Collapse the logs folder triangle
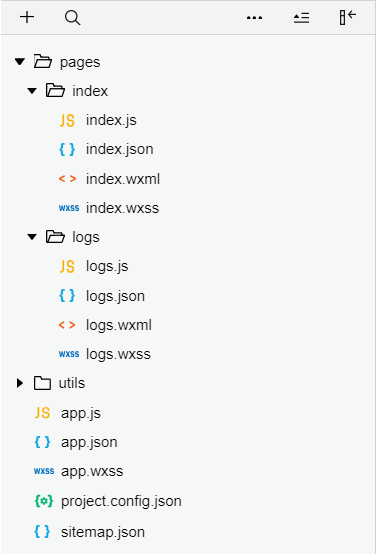 point(32,237)
